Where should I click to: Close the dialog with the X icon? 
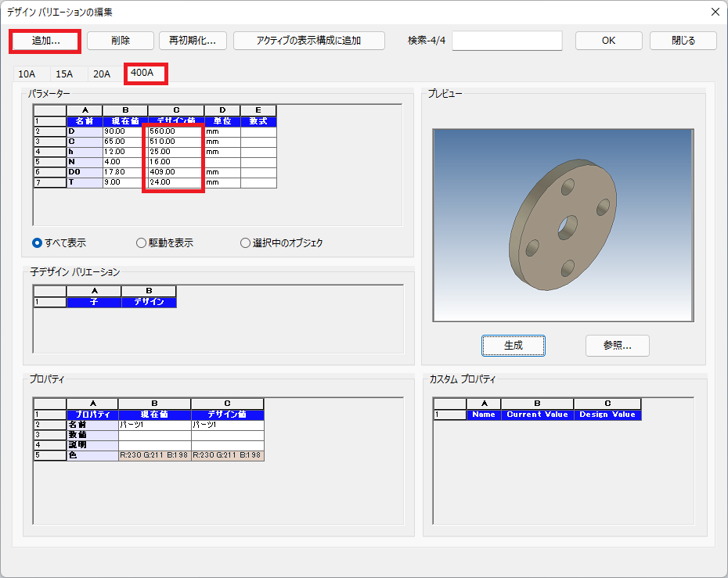pos(714,11)
